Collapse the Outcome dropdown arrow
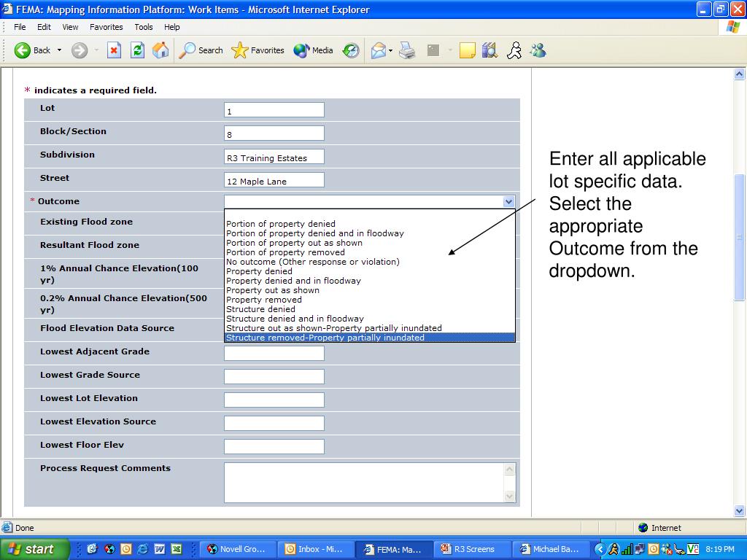The image size is (747, 560). pos(508,201)
